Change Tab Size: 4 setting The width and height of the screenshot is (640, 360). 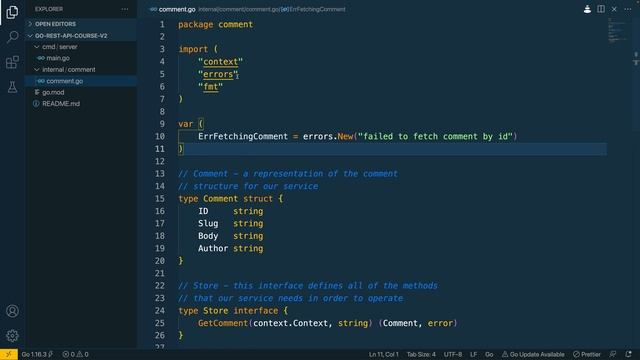421,354
